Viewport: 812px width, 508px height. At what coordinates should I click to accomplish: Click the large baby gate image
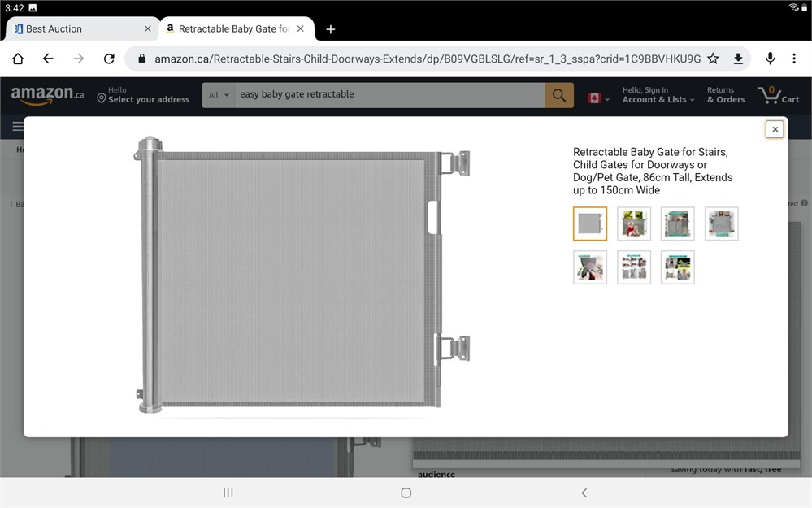click(x=302, y=275)
